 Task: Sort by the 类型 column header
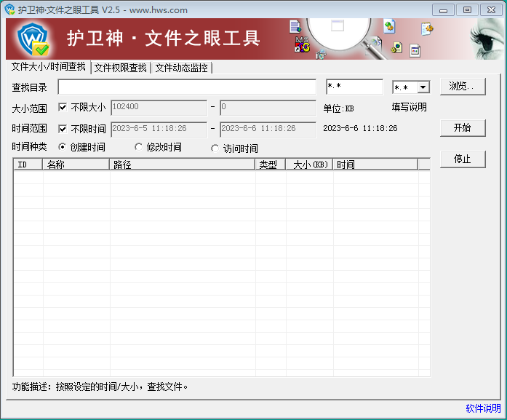click(x=271, y=165)
